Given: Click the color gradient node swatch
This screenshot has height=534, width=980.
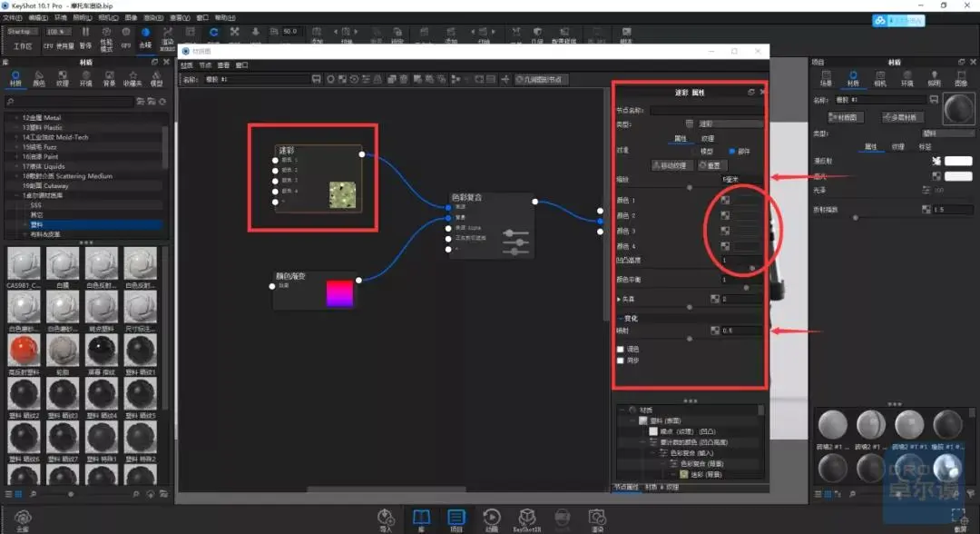Looking at the screenshot, I should coord(339,293).
